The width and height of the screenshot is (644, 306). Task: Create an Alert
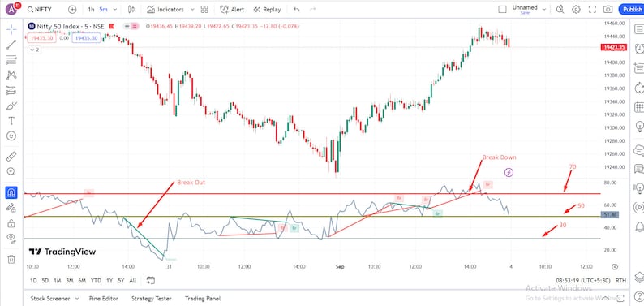tap(232, 9)
